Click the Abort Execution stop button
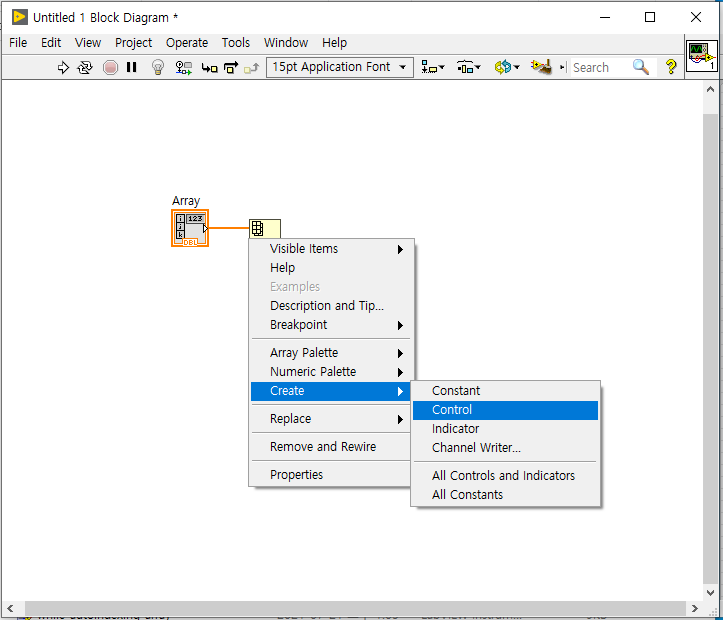 [x=110, y=68]
